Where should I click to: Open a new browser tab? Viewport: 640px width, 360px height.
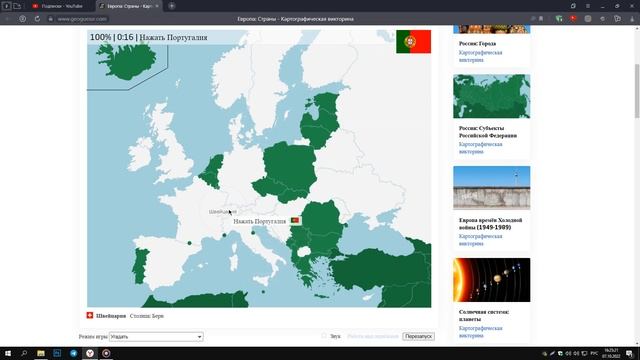coord(172,6)
